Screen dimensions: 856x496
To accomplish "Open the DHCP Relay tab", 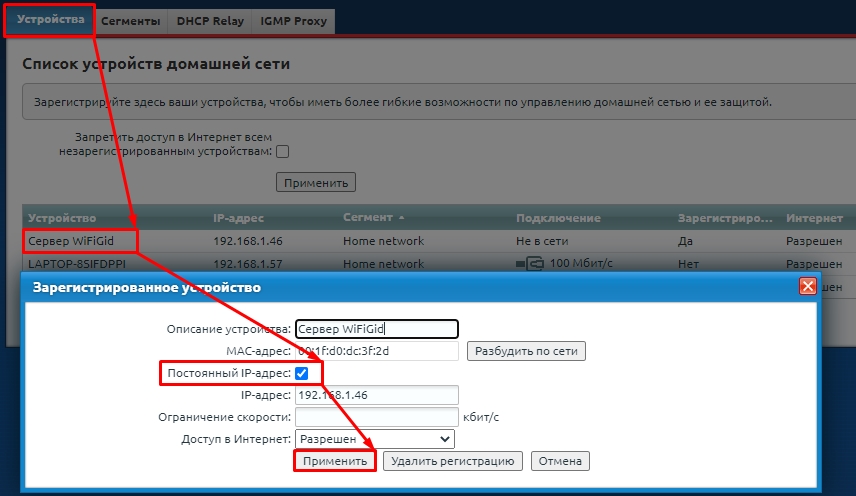I will tap(210, 21).
